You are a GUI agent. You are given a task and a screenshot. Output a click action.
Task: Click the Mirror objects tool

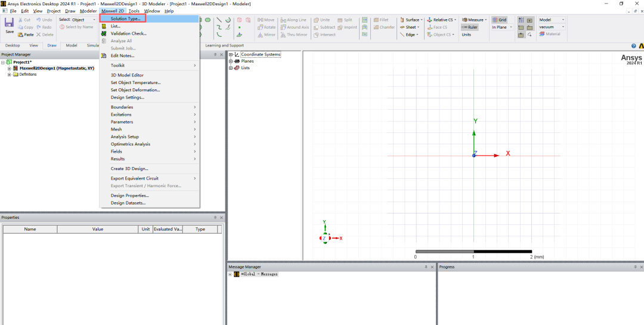point(267,35)
